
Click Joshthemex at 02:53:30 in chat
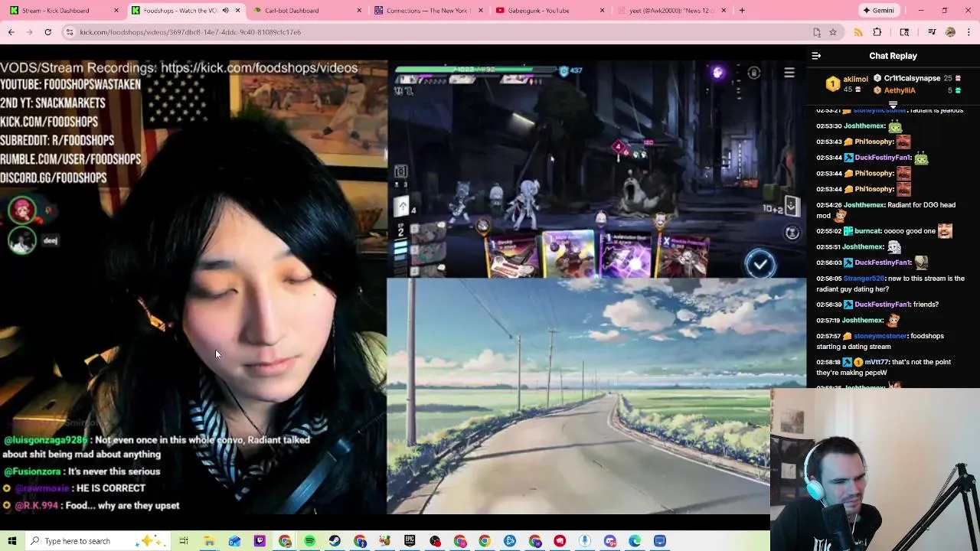(864, 126)
